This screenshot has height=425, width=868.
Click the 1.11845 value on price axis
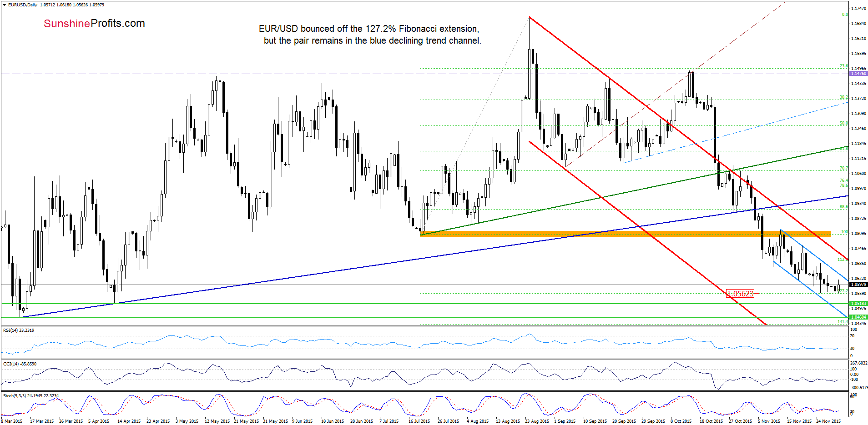click(858, 144)
